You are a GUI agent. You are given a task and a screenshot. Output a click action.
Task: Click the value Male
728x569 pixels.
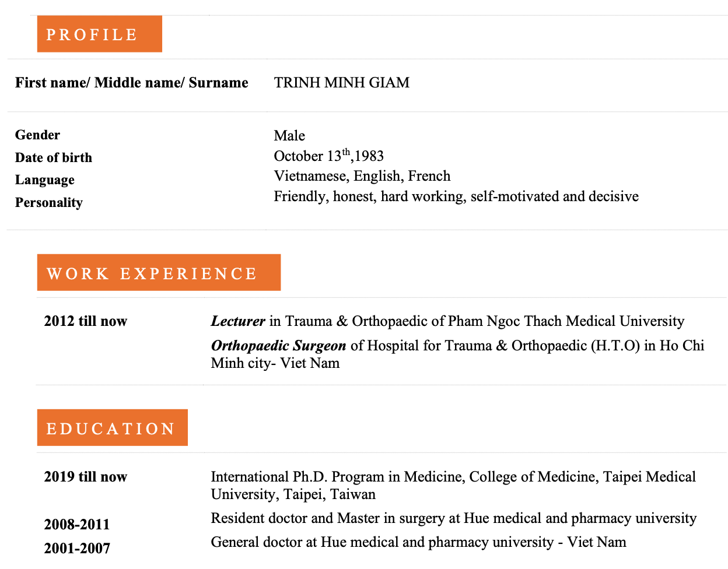pyautogui.click(x=289, y=136)
